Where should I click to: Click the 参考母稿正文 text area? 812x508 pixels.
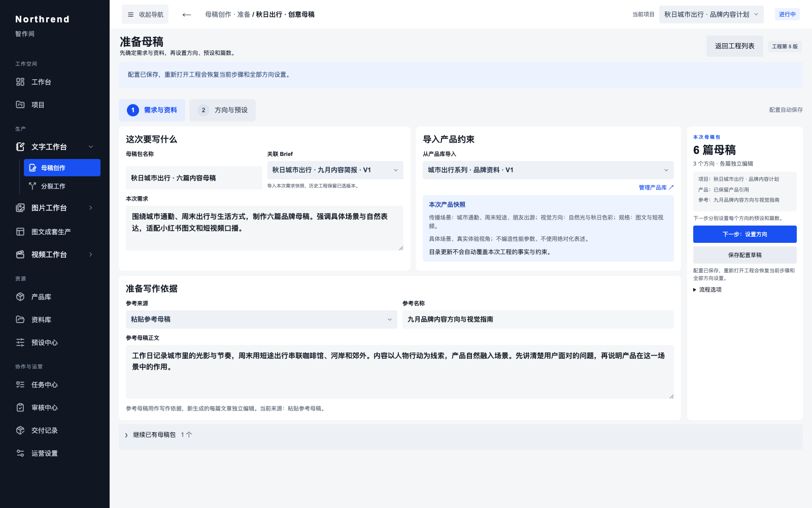(400, 372)
